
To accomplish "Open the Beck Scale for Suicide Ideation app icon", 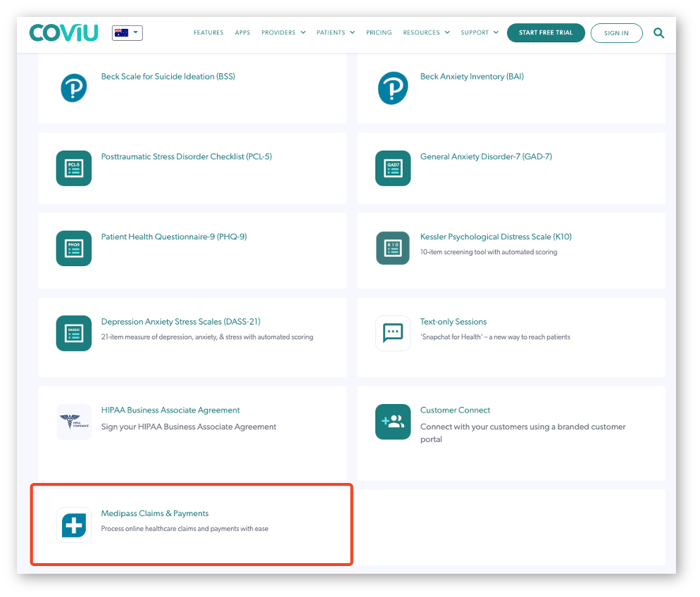I will click(73, 88).
